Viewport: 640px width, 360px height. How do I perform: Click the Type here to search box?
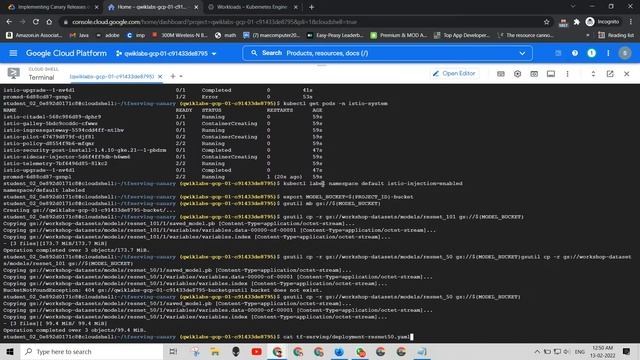[92, 351]
